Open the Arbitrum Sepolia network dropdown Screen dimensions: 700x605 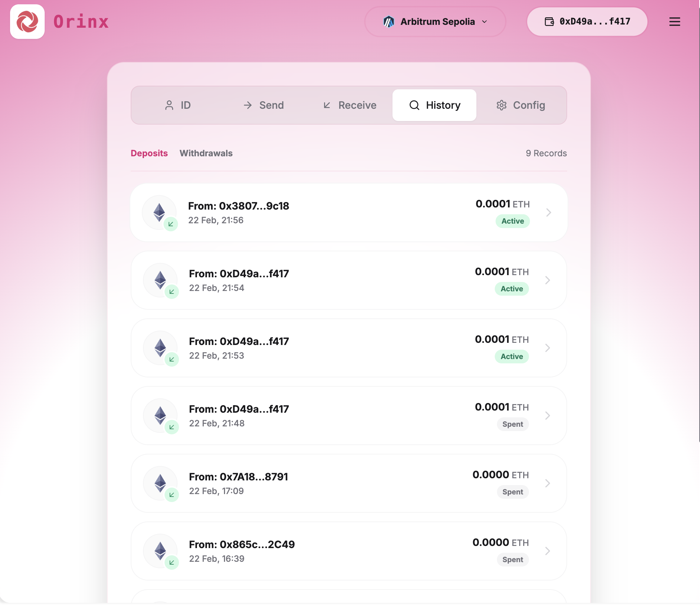[435, 22]
